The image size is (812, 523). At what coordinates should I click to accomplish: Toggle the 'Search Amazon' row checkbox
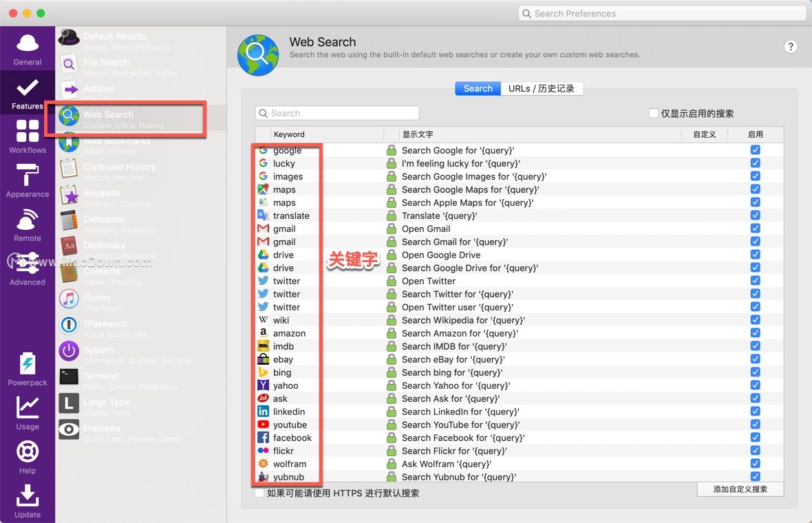755,333
